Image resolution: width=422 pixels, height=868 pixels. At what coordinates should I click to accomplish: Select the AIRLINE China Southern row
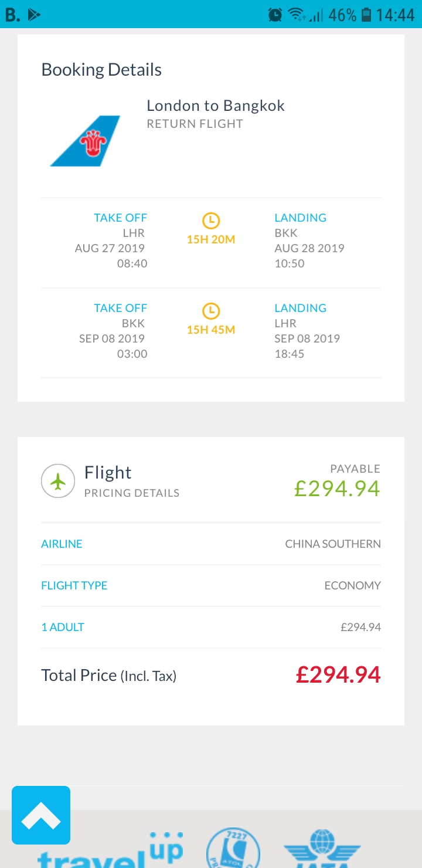211,544
